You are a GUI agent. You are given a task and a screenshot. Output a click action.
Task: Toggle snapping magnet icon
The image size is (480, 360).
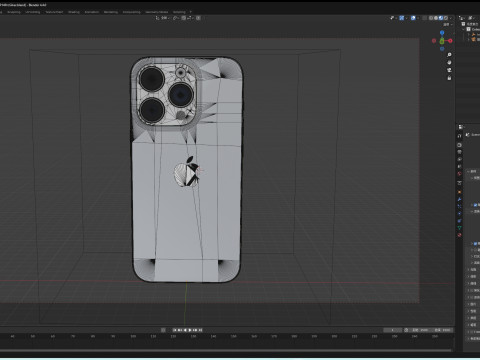[184, 18]
